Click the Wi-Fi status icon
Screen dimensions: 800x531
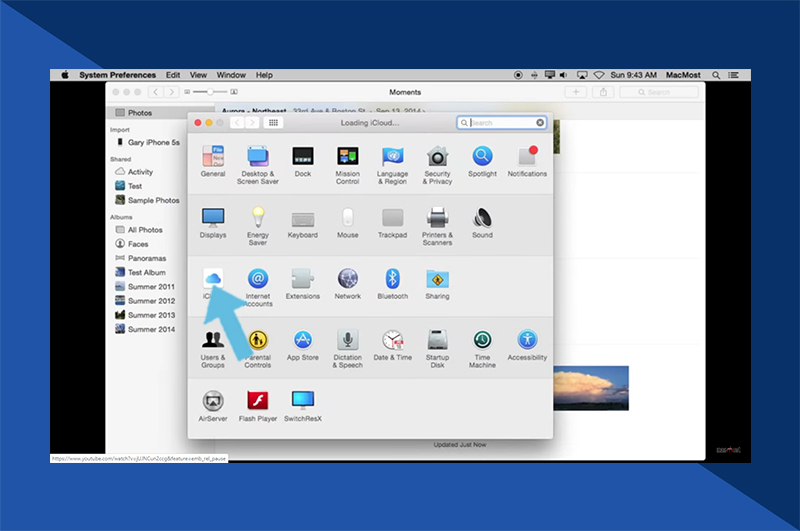pos(599,75)
